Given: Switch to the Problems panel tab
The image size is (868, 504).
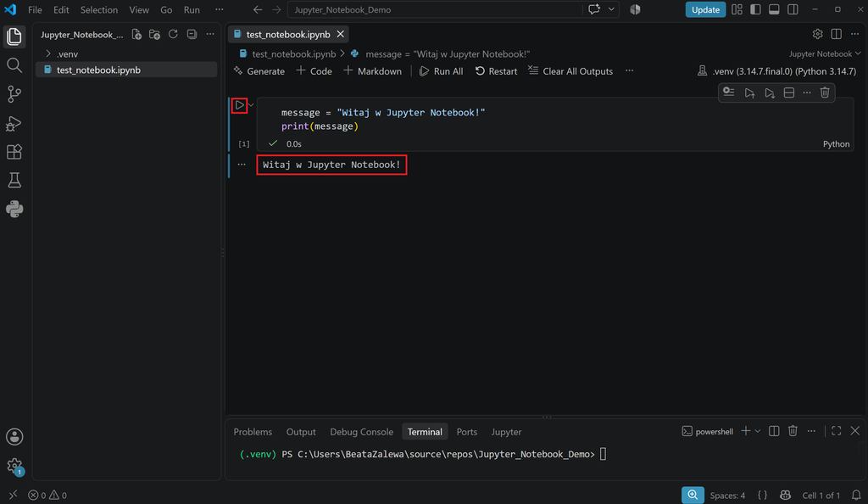Looking at the screenshot, I should (253, 431).
